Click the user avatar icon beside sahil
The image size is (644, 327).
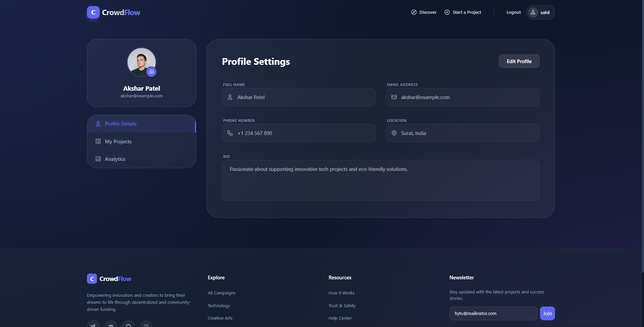pos(533,12)
